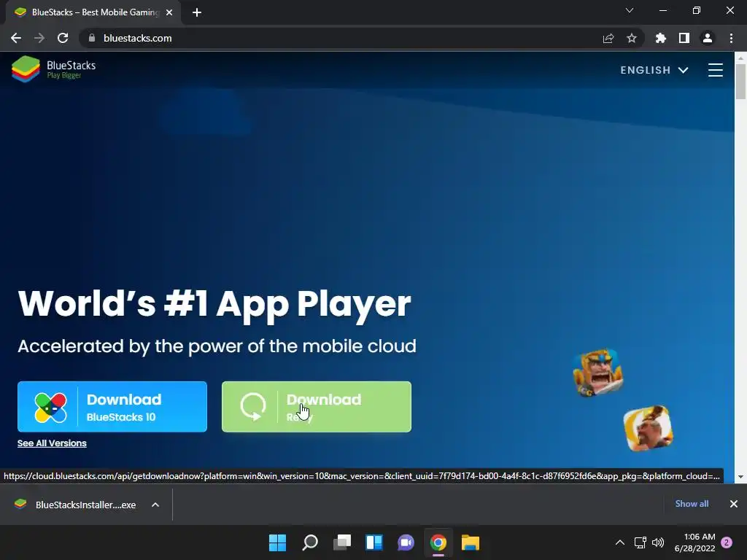Click the scrollbar down arrow
The image size is (747, 560).
pyautogui.click(x=740, y=477)
